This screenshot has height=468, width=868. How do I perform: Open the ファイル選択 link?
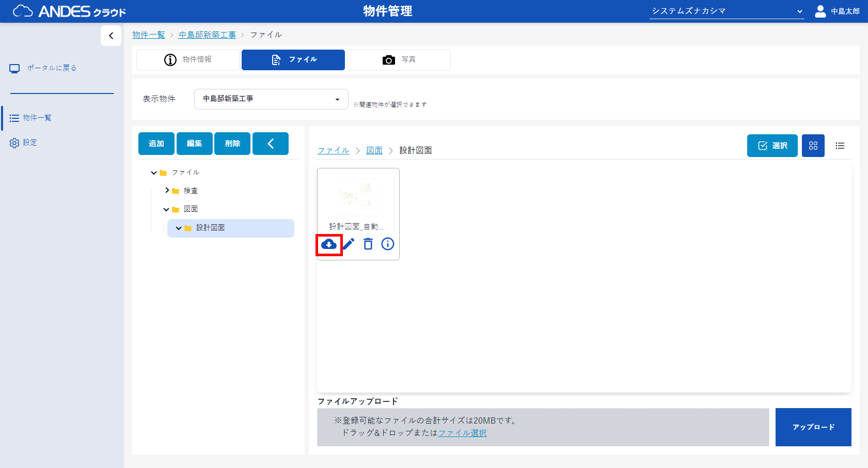click(x=462, y=433)
